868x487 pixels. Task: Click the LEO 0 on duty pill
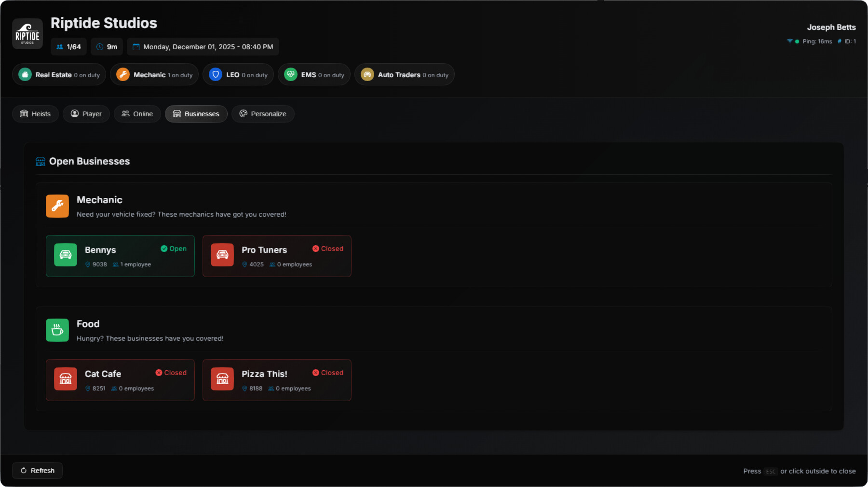(x=238, y=75)
